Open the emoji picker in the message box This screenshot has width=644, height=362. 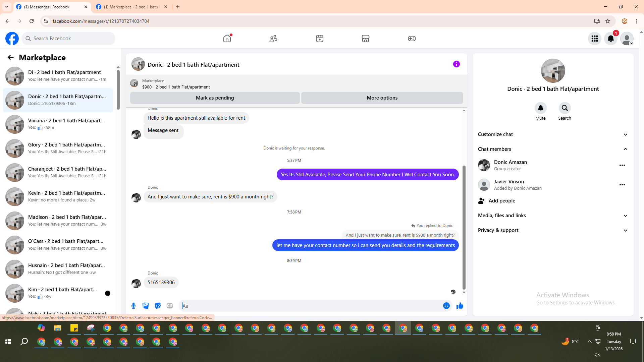coord(446,306)
